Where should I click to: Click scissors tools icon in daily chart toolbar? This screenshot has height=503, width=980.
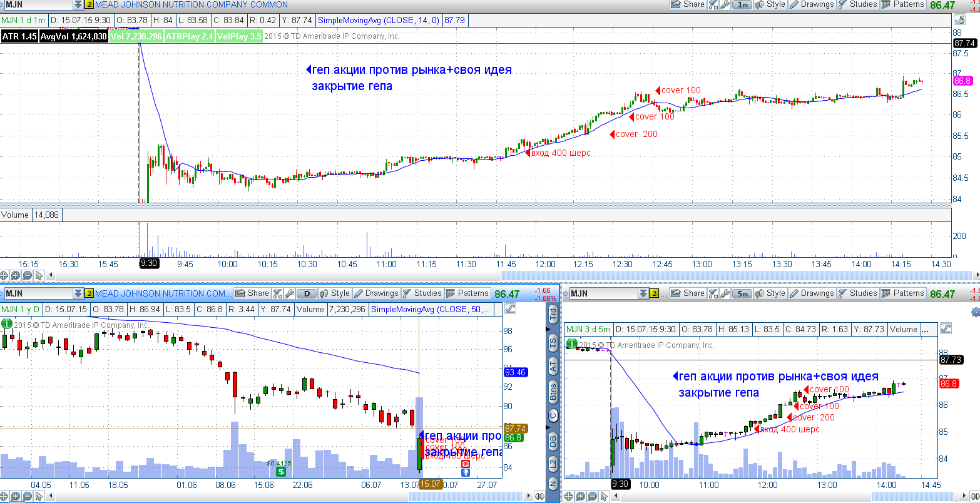click(278, 293)
